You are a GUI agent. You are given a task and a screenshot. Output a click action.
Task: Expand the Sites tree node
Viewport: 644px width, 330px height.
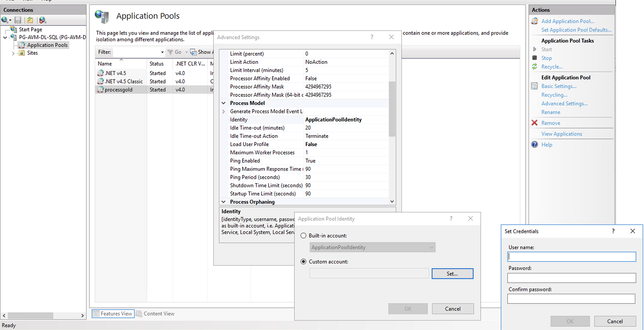(x=13, y=53)
